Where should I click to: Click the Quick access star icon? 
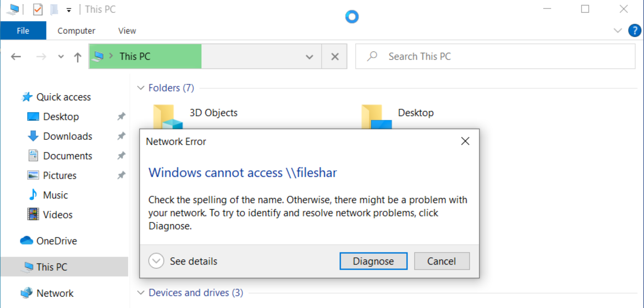(27, 97)
